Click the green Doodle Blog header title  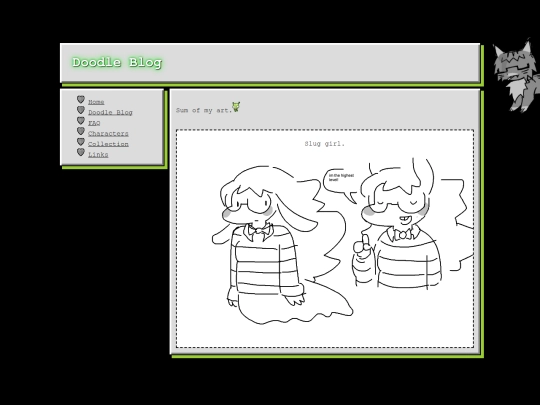tap(117, 63)
